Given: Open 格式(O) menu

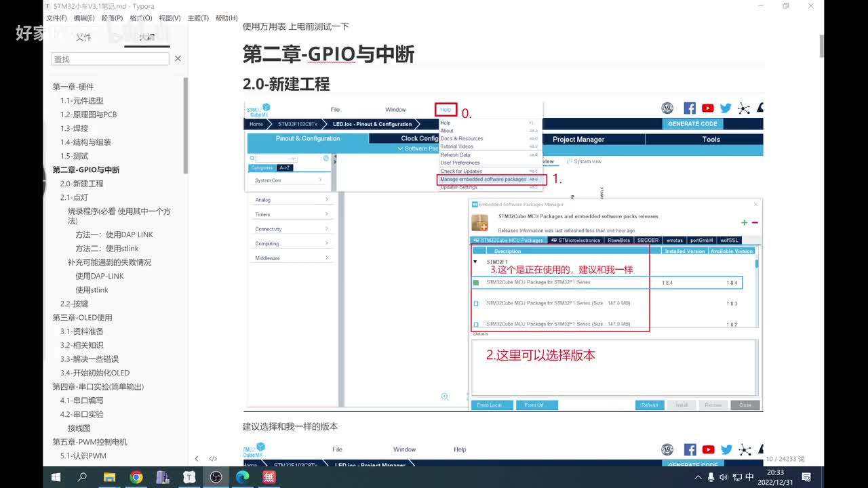Looking at the screenshot, I should point(141,18).
